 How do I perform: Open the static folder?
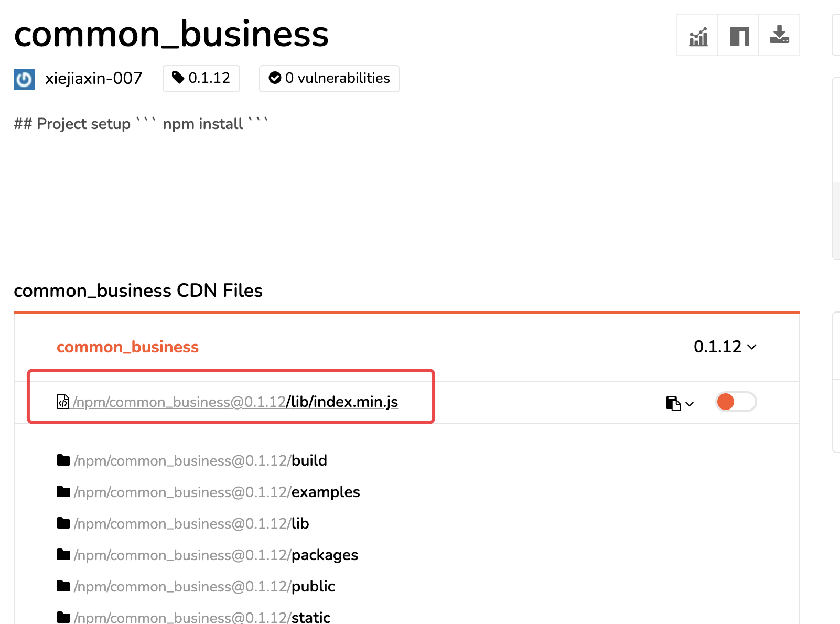[x=202, y=617]
